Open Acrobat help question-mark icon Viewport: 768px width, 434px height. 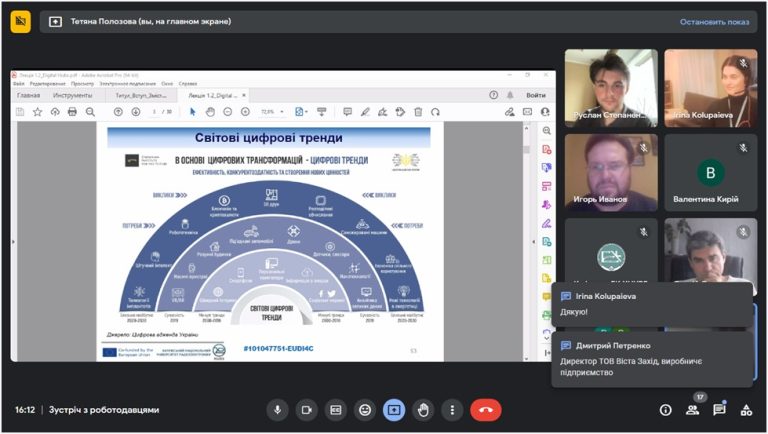(x=494, y=95)
